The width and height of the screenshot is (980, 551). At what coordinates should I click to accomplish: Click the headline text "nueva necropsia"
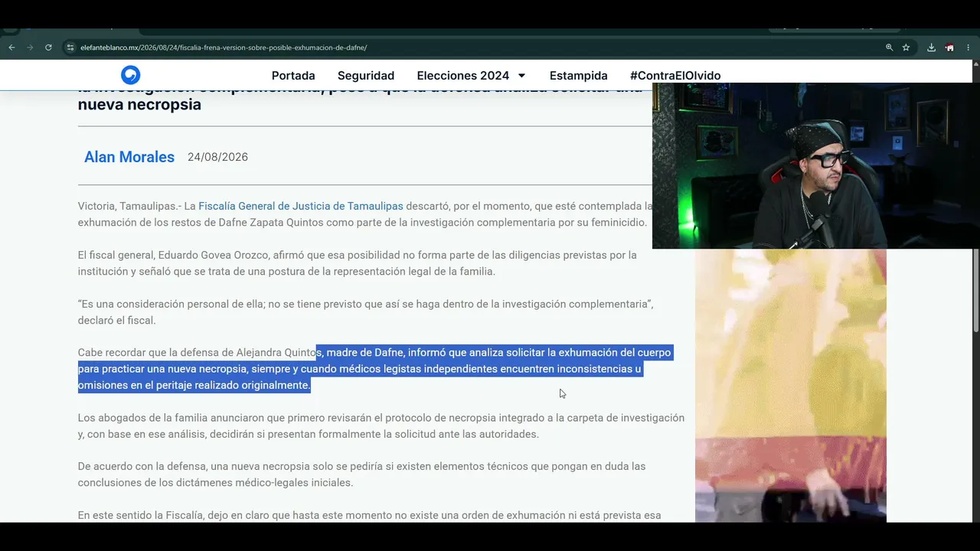coord(139,105)
